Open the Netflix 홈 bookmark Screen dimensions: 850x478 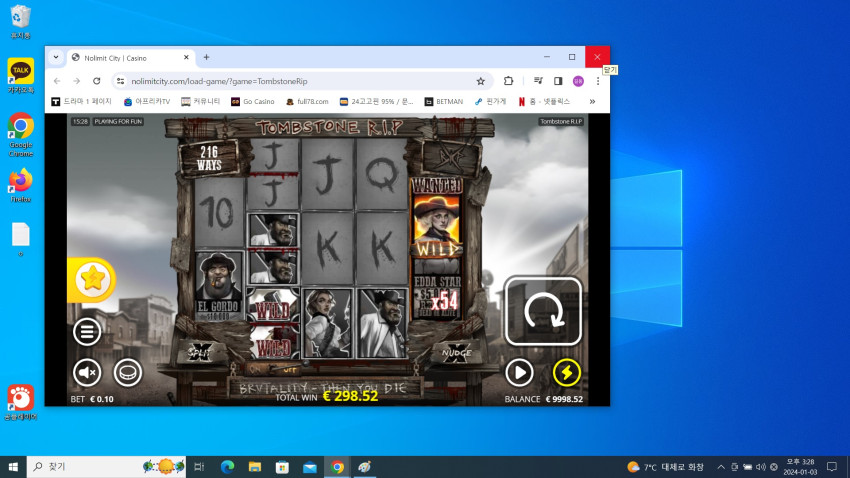coord(544,101)
